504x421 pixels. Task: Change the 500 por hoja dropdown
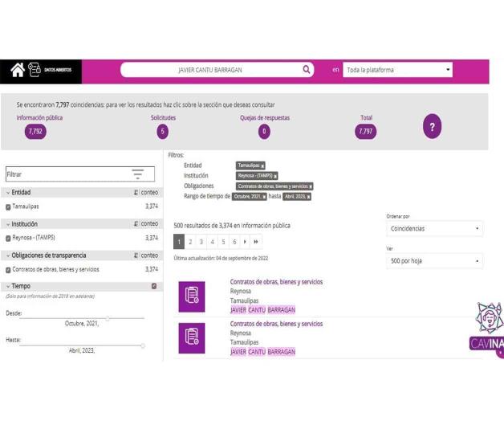point(434,261)
